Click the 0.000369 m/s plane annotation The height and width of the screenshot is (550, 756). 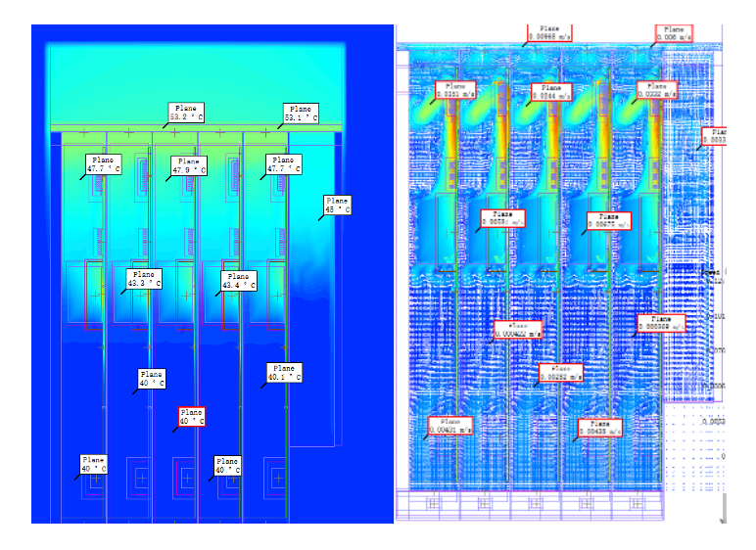tap(661, 324)
